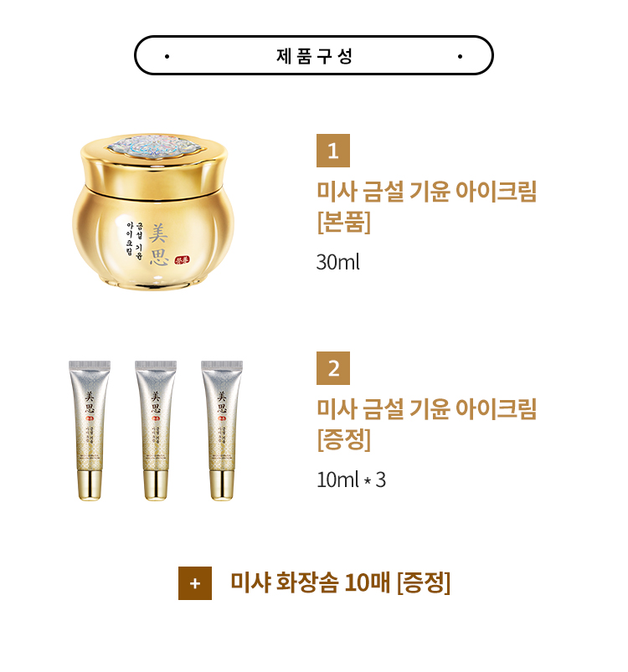This screenshot has height=672, width=628.
Task: Click the left dot in header banner
Action: point(167,56)
